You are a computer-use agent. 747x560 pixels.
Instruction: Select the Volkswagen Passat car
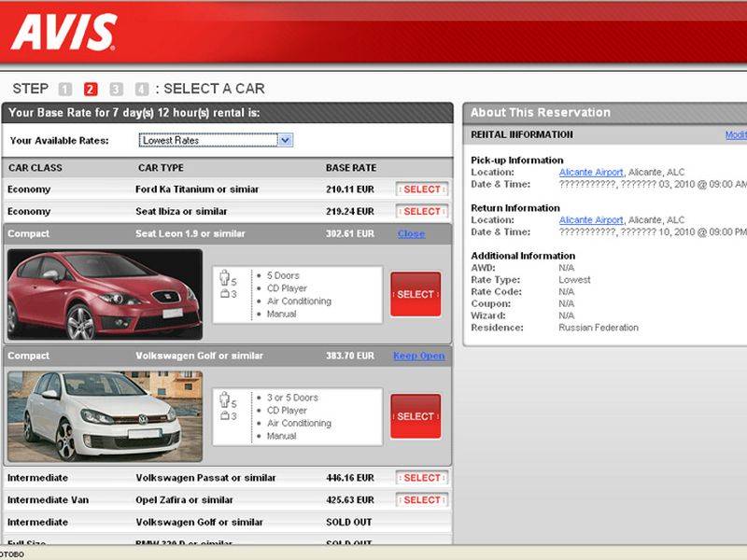[422, 478]
